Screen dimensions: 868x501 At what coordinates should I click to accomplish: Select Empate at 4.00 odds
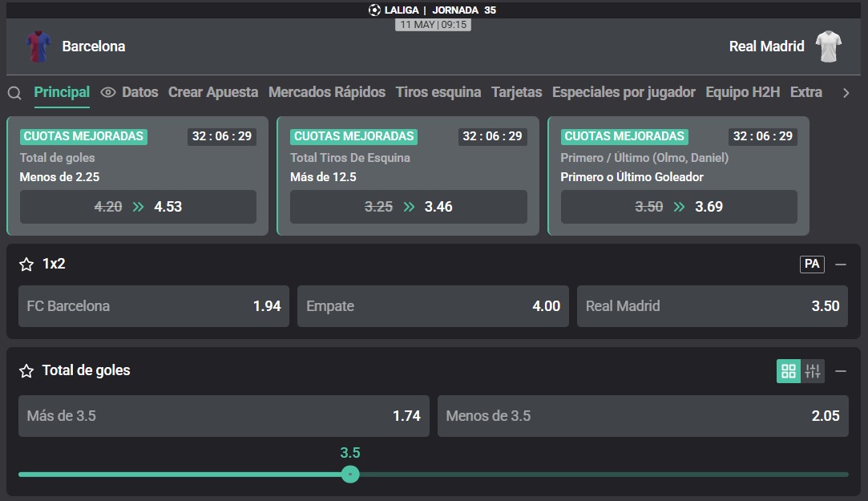point(433,306)
